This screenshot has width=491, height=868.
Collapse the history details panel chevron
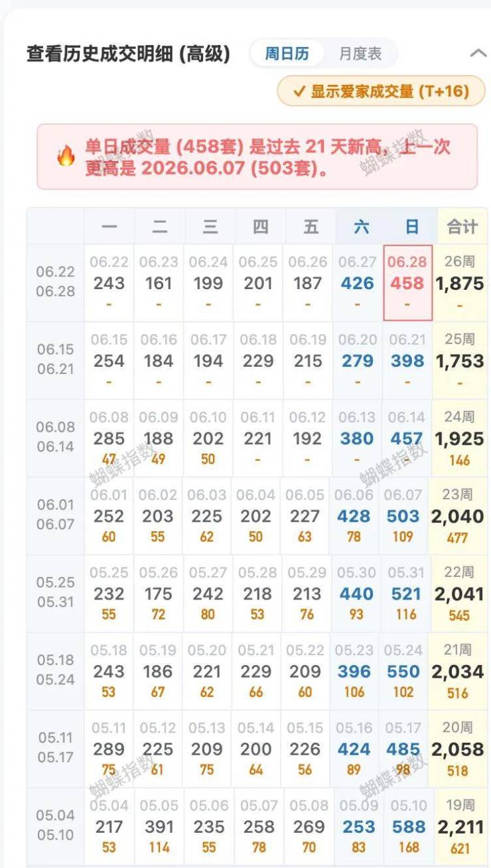[478, 54]
